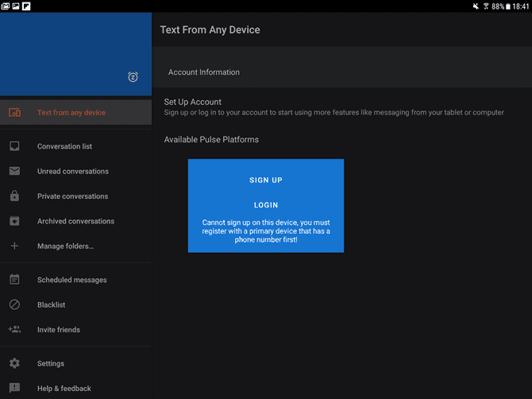The width and height of the screenshot is (532, 399).
Task: Go to Archived conversations
Action: pyautogui.click(x=75, y=221)
